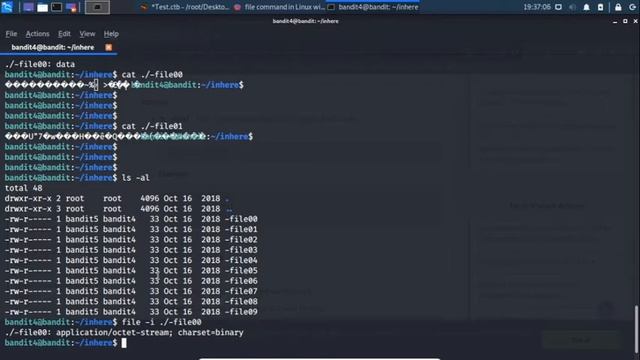Click the './-file00: data' output line
The image size is (640, 360).
coord(40,64)
